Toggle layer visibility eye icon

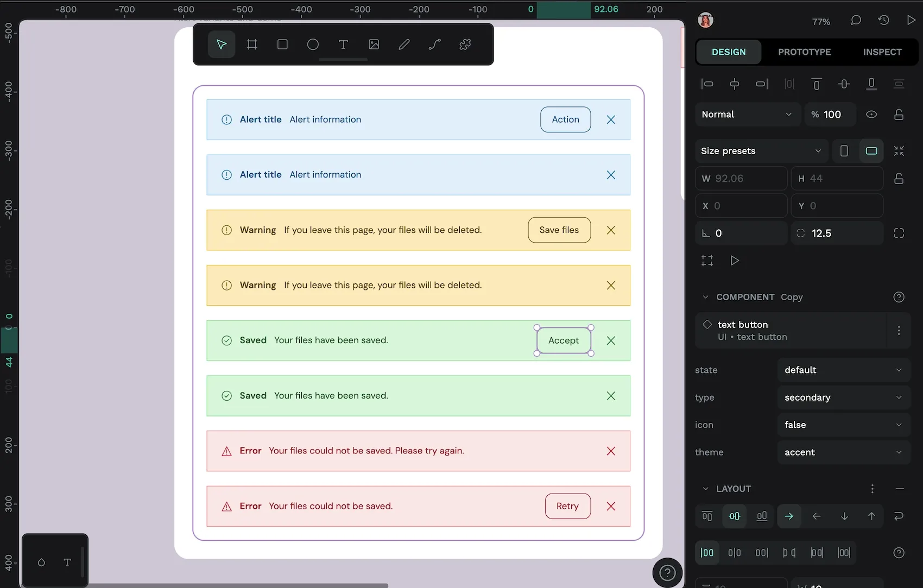click(x=871, y=115)
